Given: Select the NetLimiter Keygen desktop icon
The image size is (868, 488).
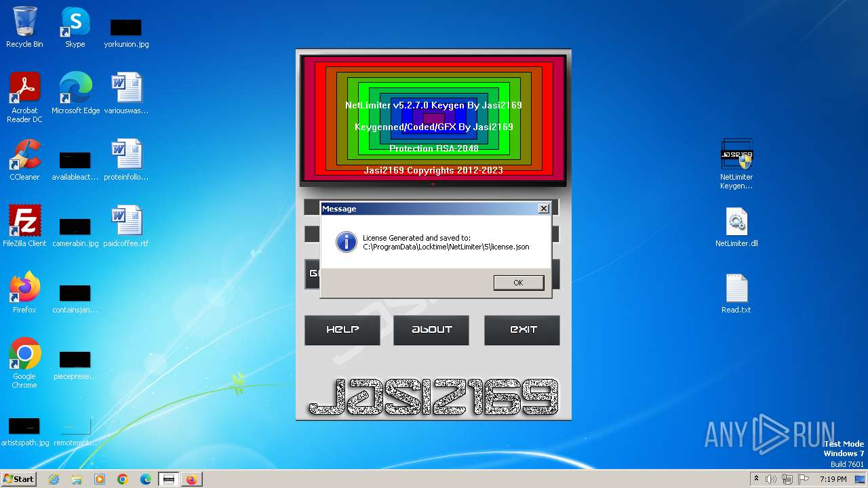Looking at the screenshot, I should (x=736, y=165).
